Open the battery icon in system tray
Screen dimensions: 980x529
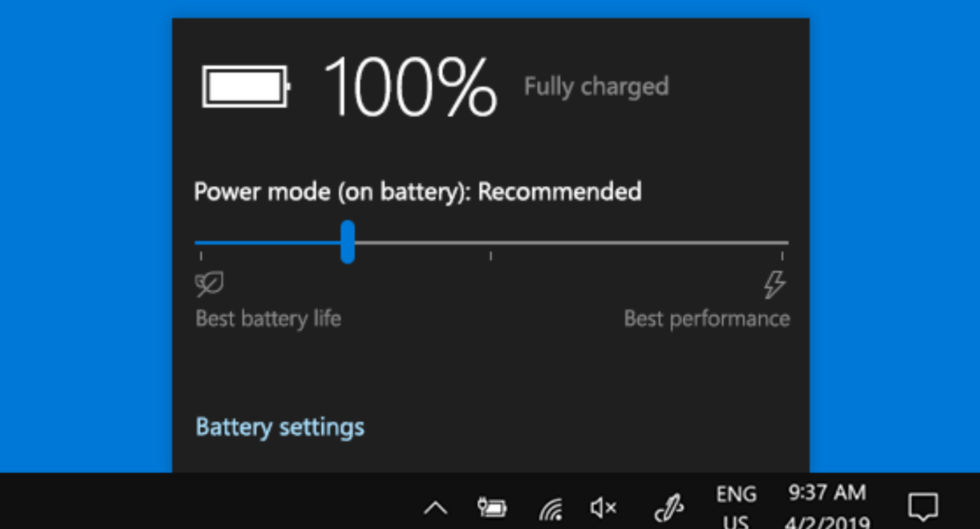tap(492, 508)
